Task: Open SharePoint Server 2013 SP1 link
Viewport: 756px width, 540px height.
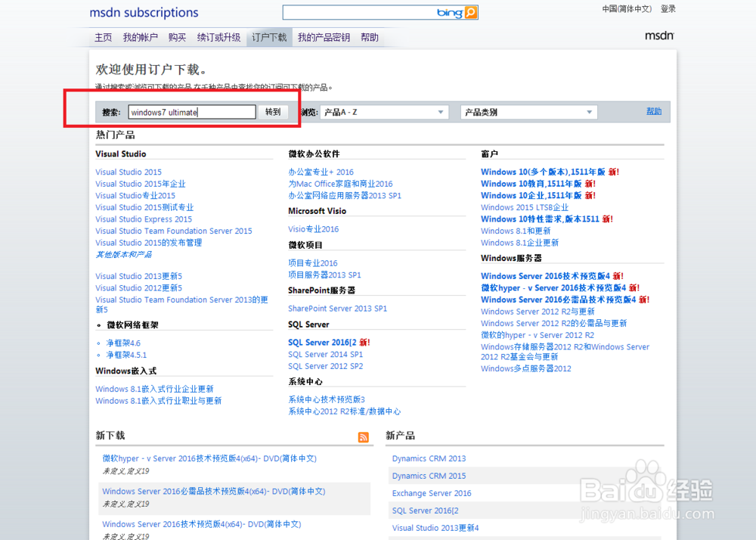Action: [x=337, y=309]
